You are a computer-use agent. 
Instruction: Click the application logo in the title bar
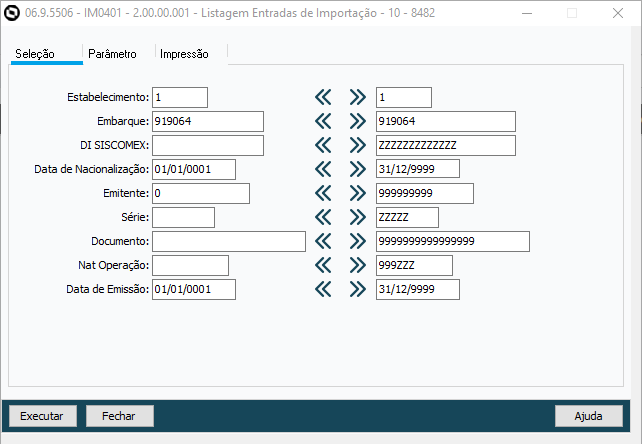click(12, 14)
